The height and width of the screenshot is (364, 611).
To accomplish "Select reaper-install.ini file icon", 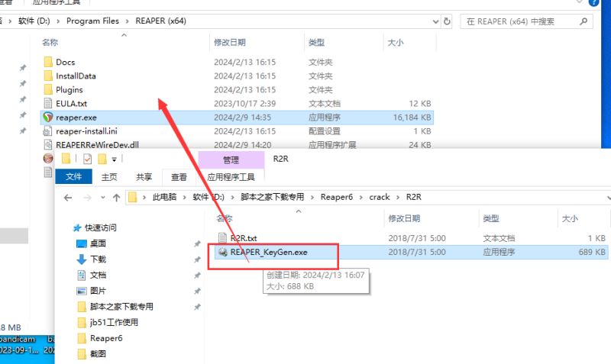I will 48,131.
